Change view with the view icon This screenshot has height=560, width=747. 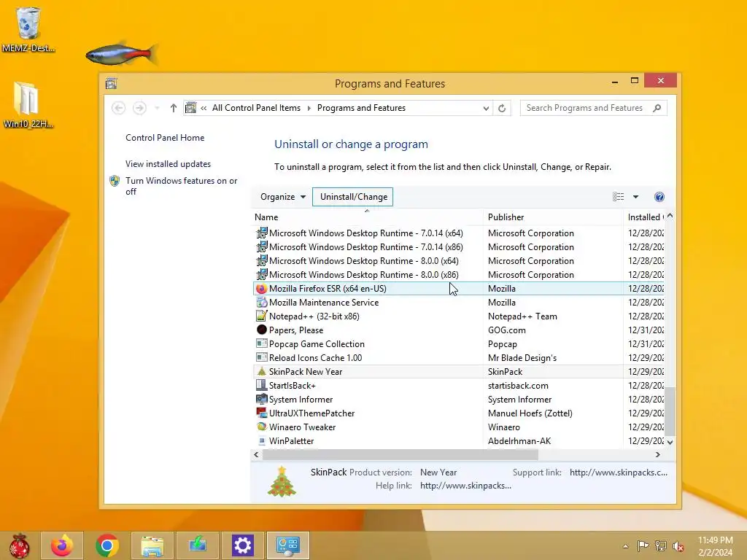pos(618,197)
